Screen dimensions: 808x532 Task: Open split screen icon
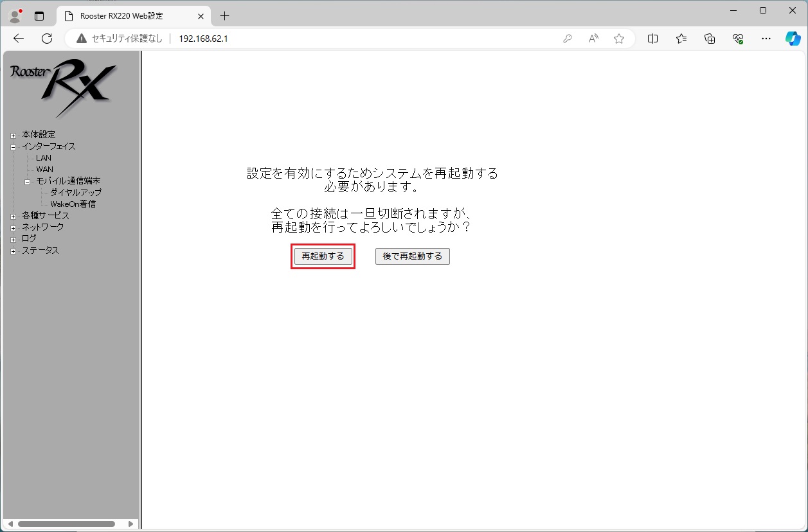point(653,39)
